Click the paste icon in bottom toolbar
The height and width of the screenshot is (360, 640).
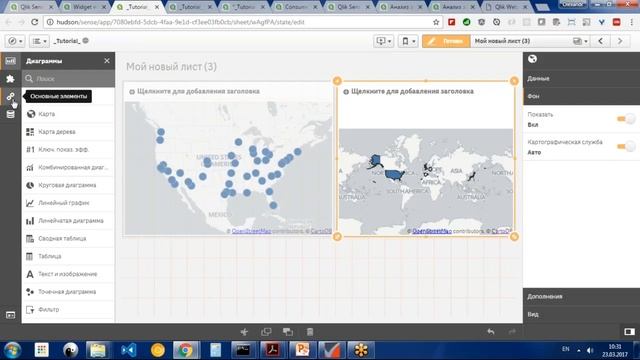click(288, 332)
